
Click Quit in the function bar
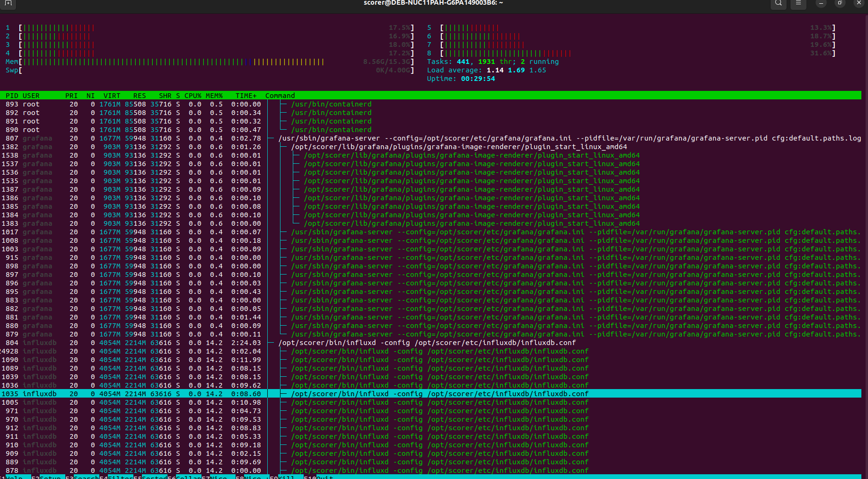[x=324, y=477]
